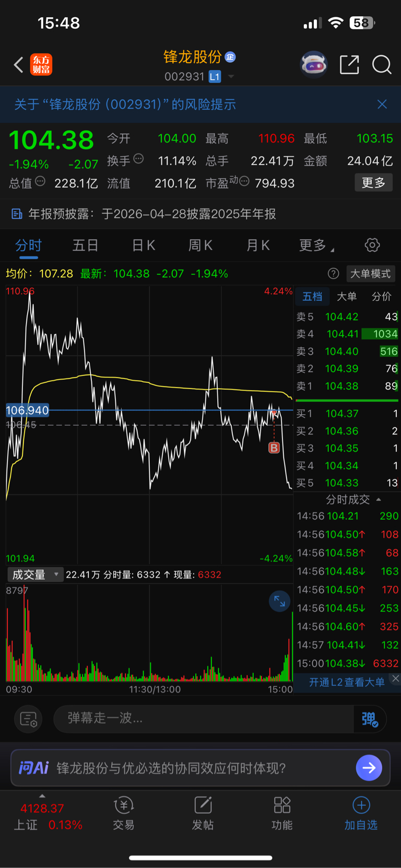Toggle 大单模式 big-order mode
The image size is (401, 868).
(x=370, y=274)
